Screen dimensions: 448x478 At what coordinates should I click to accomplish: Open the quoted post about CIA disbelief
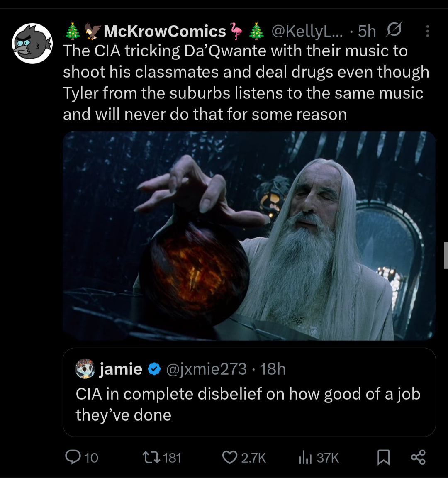pos(248,404)
